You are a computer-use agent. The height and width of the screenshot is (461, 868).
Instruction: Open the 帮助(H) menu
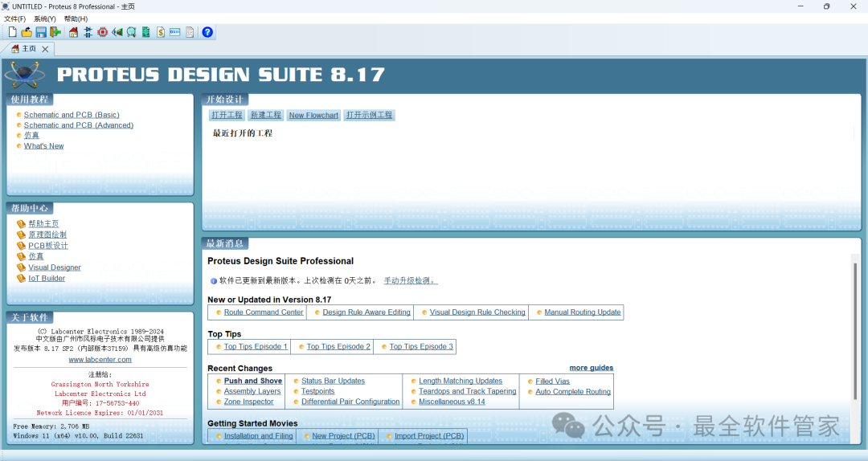pos(76,18)
